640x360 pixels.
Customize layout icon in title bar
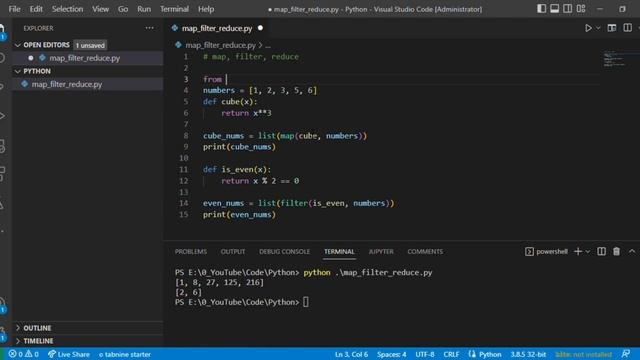tap(581, 9)
